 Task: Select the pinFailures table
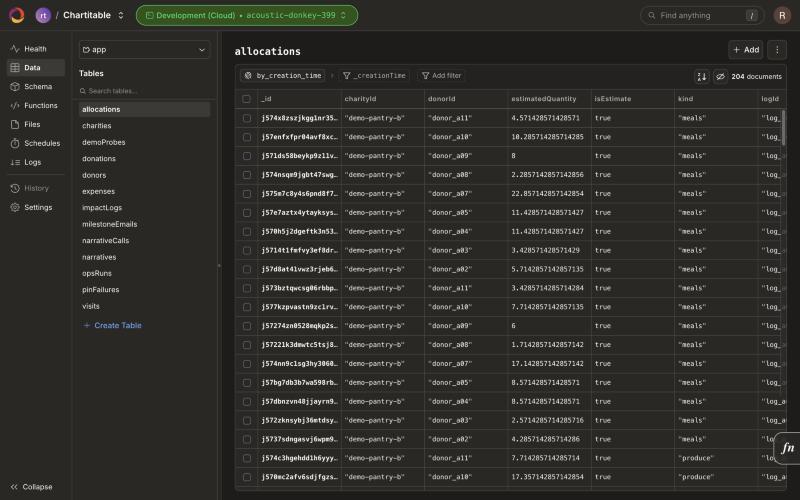(144, 289)
